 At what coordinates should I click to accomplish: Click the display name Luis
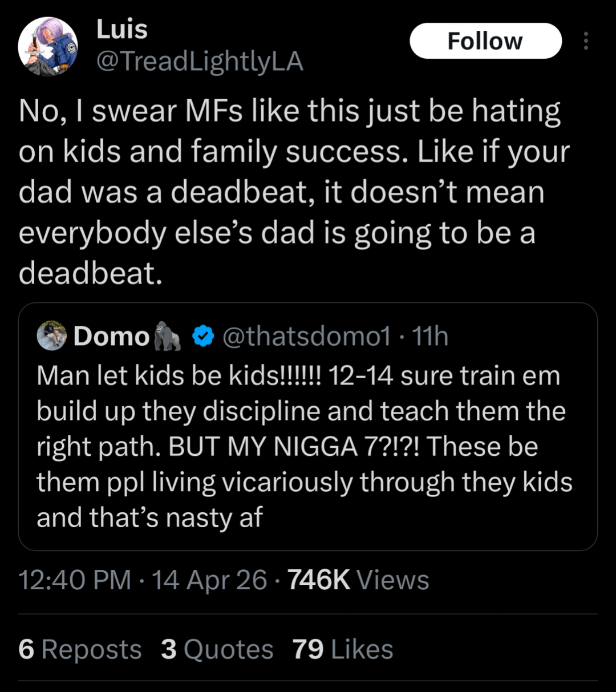point(121,30)
